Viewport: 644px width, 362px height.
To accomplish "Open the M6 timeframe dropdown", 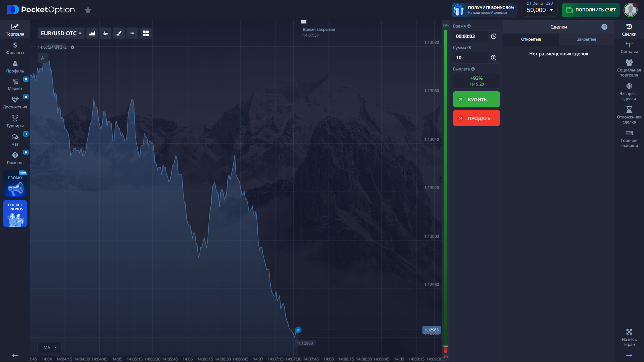I will click(50, 348).
